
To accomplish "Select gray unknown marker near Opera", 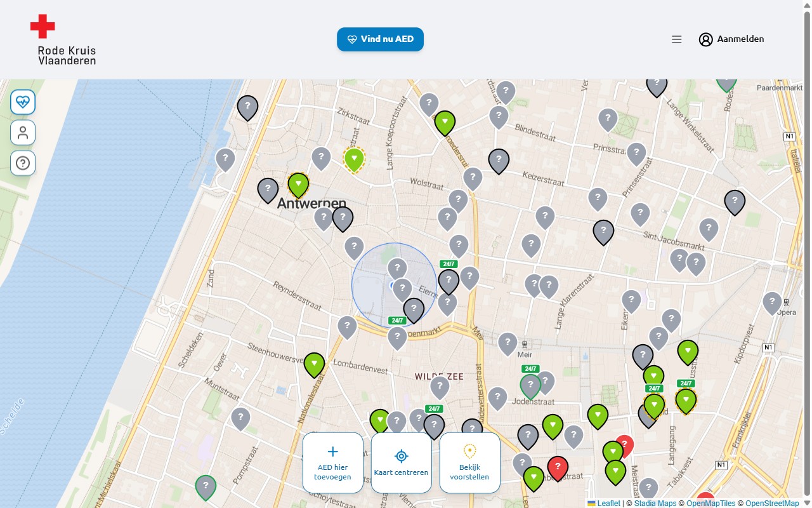I will 772,304.
